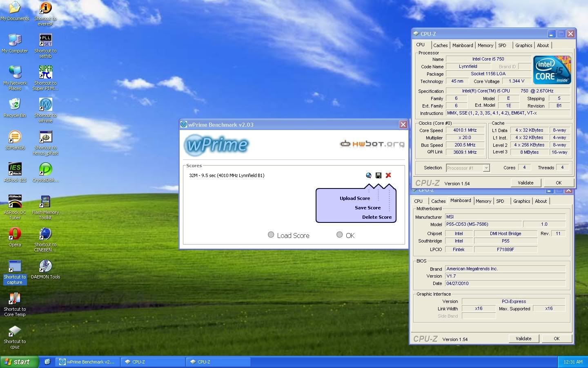Open Shortcut to everest icon
Screen dimensions: 588x368
(45, 13)
